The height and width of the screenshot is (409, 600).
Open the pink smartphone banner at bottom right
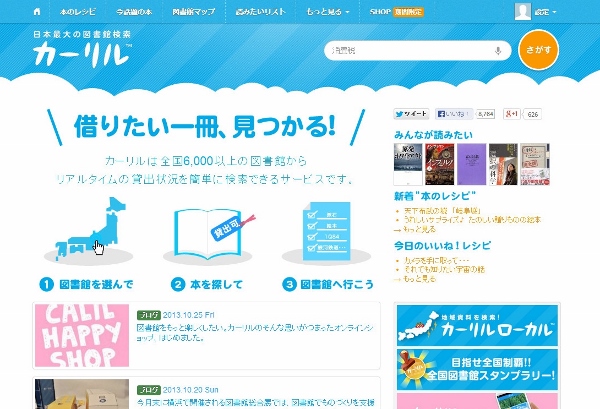pos(477,401)
